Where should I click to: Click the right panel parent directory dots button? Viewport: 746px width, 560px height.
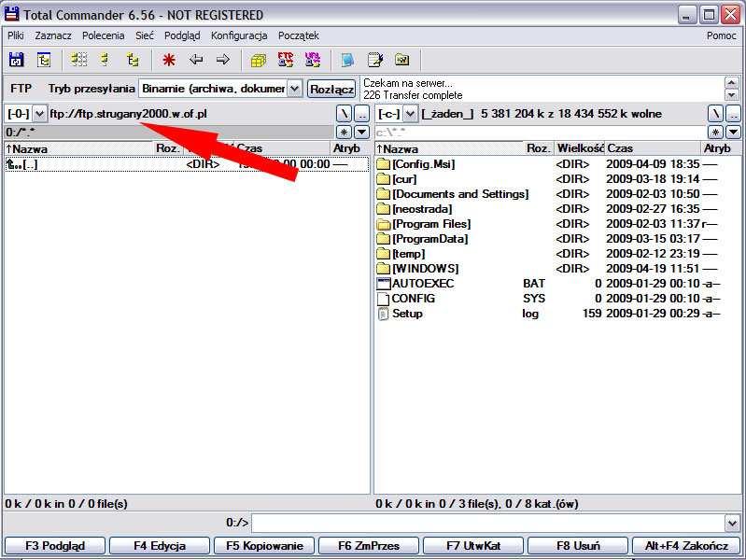(734, 114)
